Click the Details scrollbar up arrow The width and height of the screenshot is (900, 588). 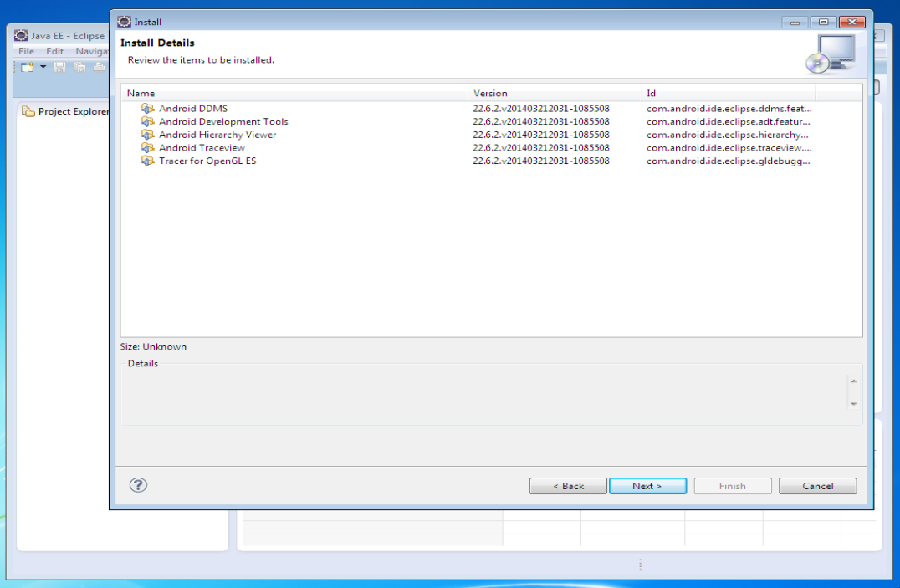coord(853,381)
